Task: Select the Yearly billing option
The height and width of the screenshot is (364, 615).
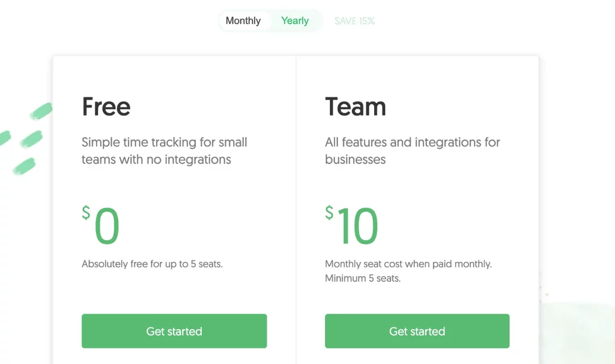Action: coord(295,21)
